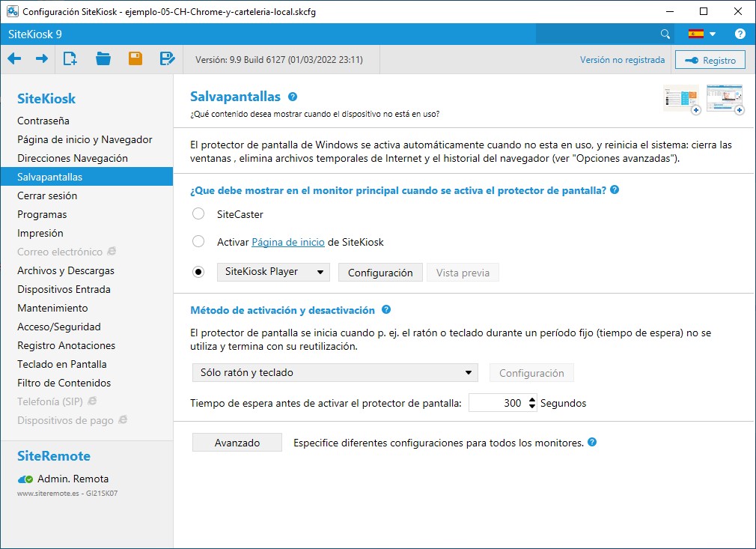Follow the Página de inicio link

[287, 242]
